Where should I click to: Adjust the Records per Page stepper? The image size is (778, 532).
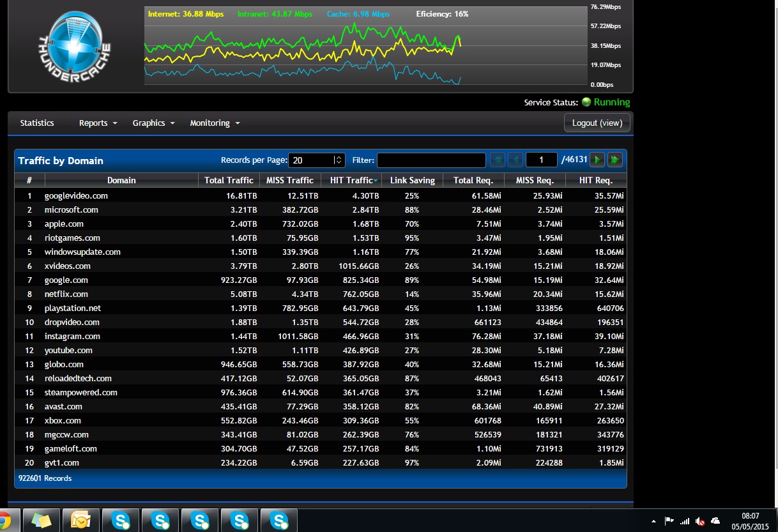339,160
